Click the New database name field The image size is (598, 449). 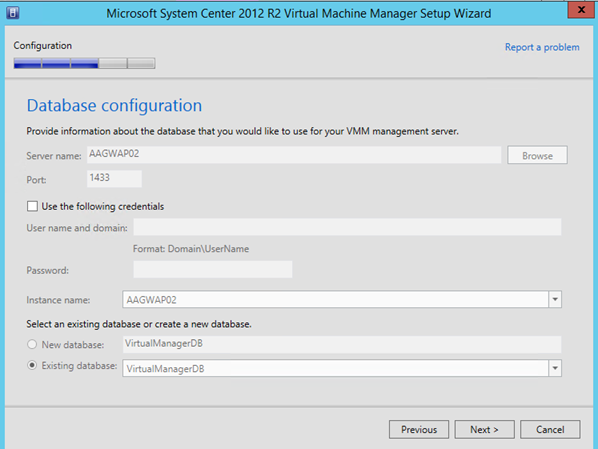[x=342, y=344]
